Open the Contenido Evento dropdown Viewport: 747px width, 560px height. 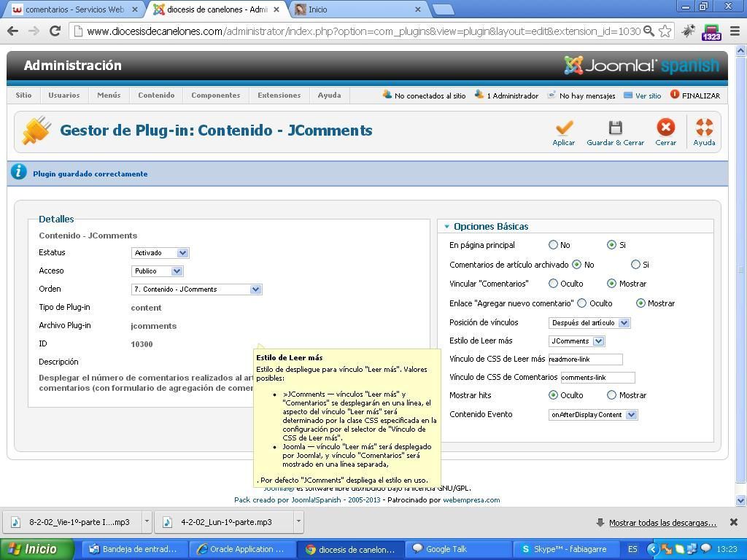593,415
